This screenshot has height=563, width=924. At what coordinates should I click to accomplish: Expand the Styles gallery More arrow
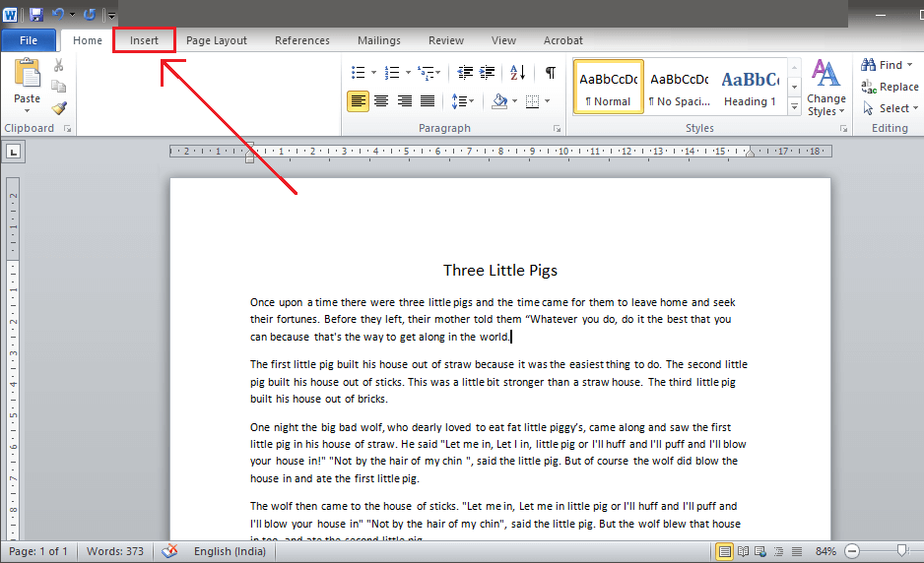794,111
